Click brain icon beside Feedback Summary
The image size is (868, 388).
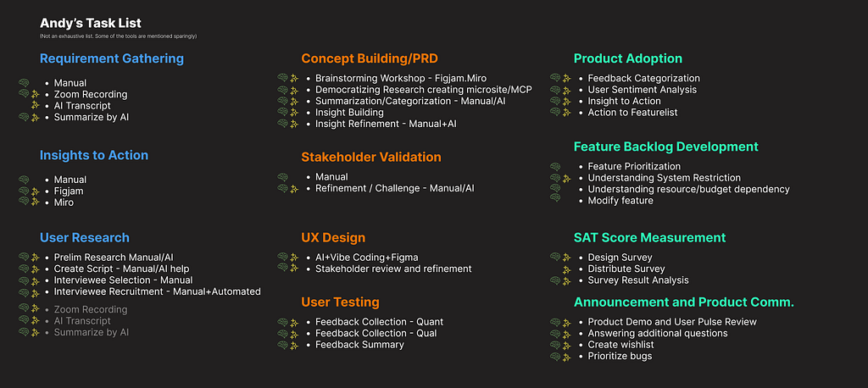[x=283, y=345]
